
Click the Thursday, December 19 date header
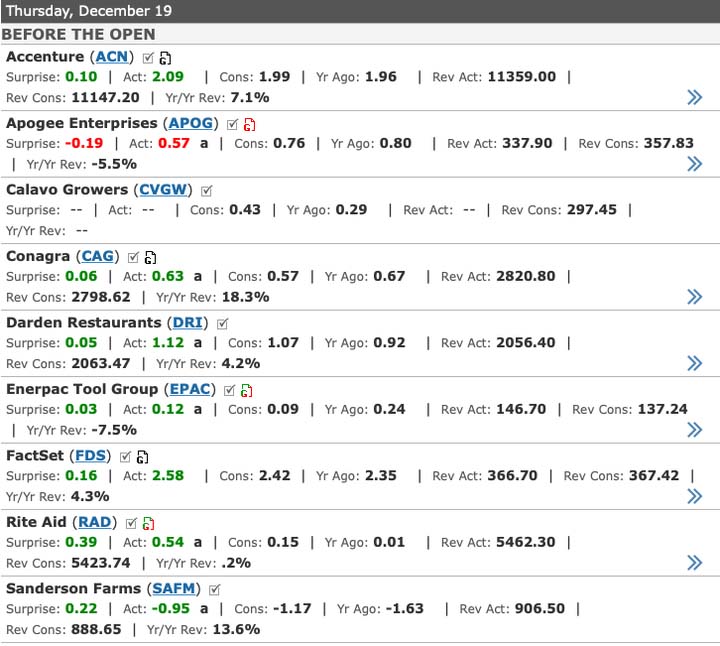point(89,11)
